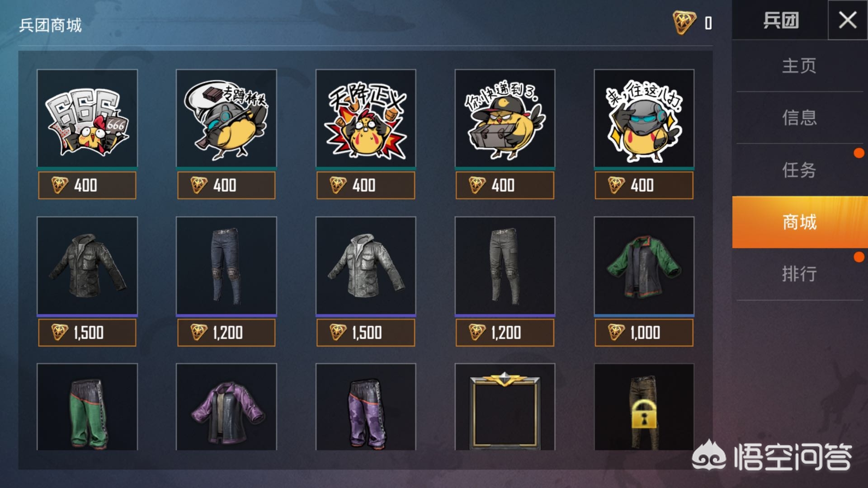This screenshot has height=488, width=868.
Task: Click the 1,000 price button
Action: click(x=644, y=333)
